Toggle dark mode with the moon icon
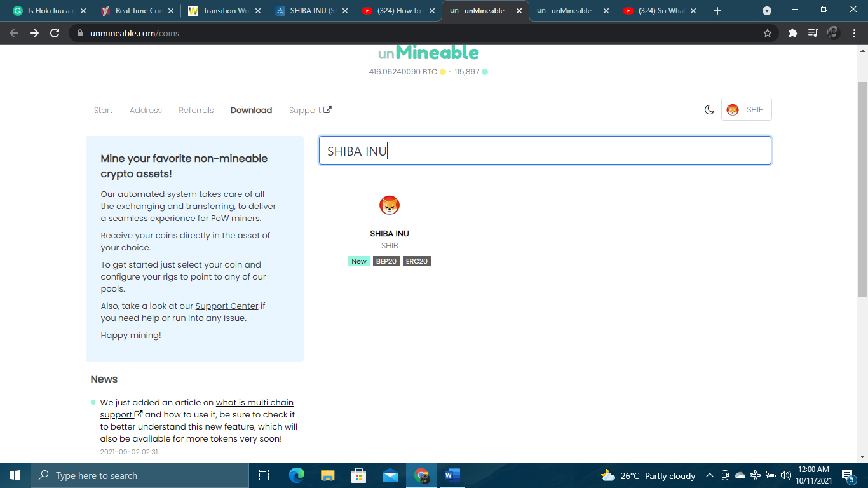 tap(709, 110)
